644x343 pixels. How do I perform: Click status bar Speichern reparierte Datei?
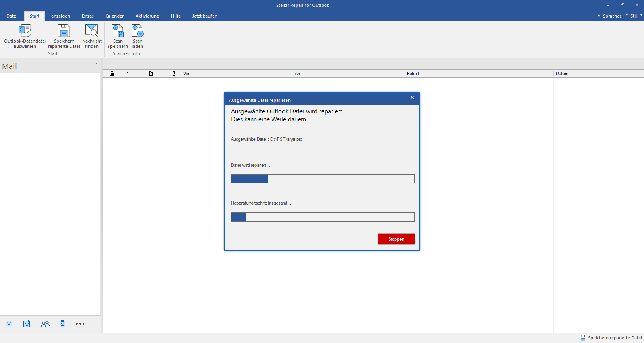pos(611,338)
